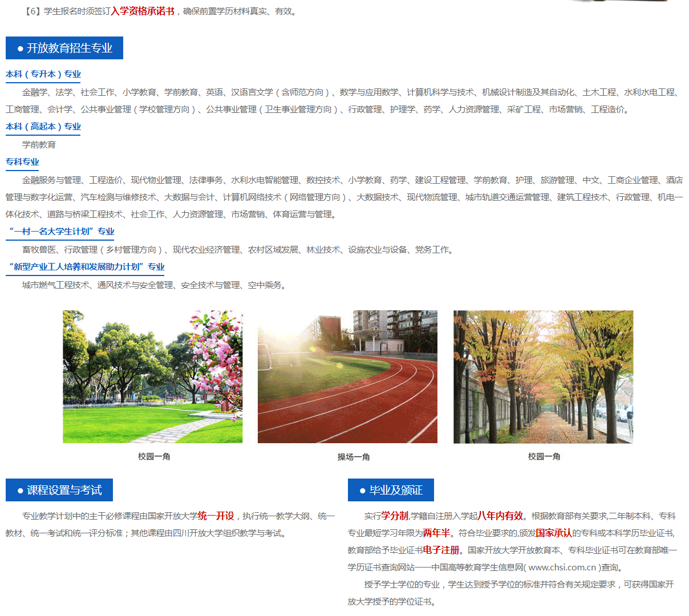Screen dimensions: 689x616
Task: Click the blue 课程设置与考试 section banner
Action: click(60, 489)
